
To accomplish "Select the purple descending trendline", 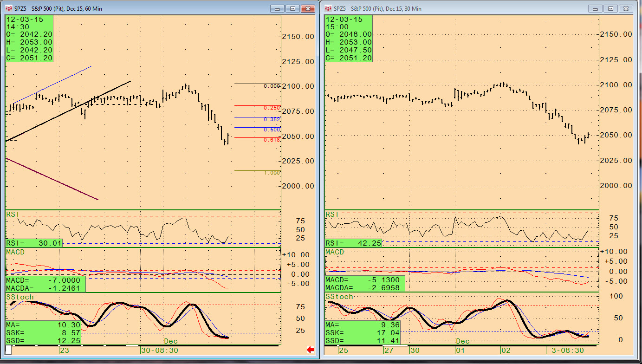I will pyautogui.click(x=51, y=179).
